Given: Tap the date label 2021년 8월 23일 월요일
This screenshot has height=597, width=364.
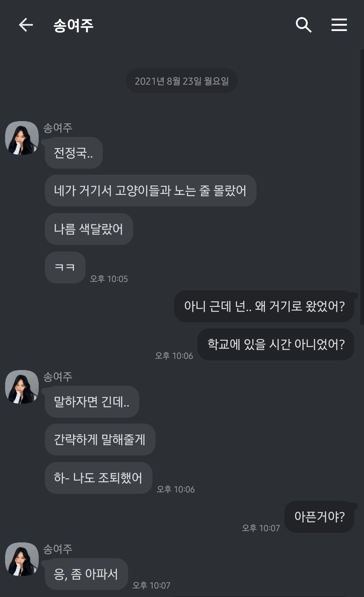Looking at the screenshot, I should [x=182, y=81].
